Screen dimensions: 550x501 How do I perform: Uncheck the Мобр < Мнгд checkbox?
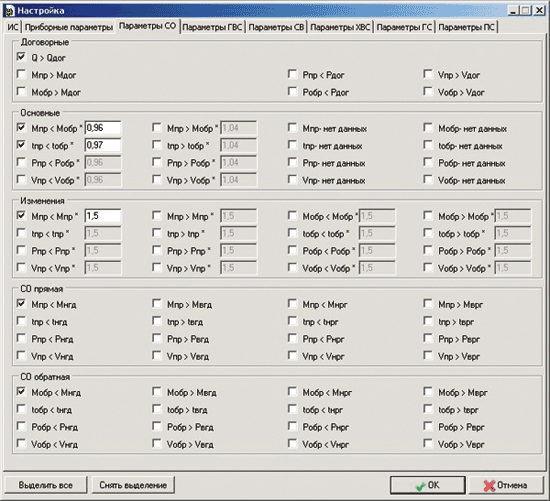click(21, 392)
